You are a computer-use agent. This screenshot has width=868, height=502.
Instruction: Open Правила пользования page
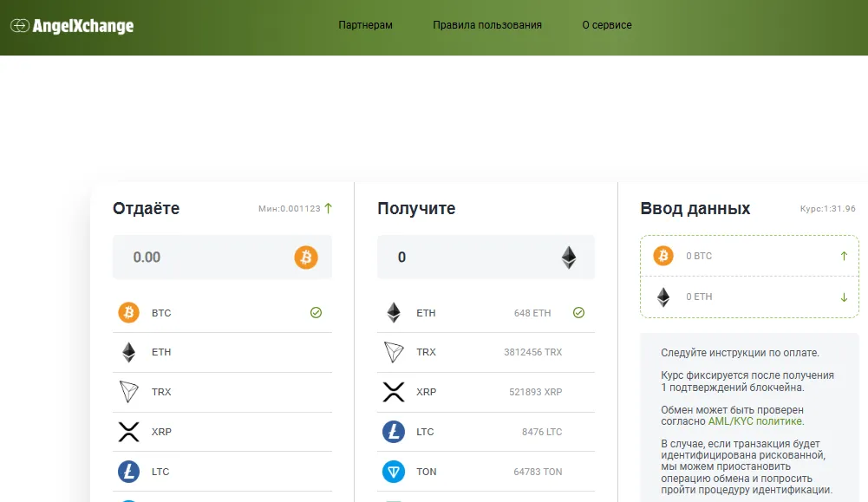(x=487, y=25)
